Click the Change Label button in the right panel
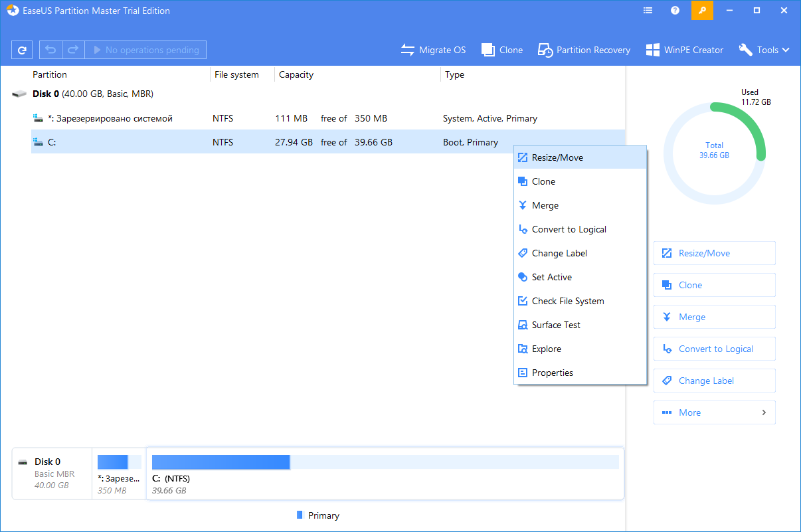The height and width of the screenshot is (532, 801). click(715, 381)
